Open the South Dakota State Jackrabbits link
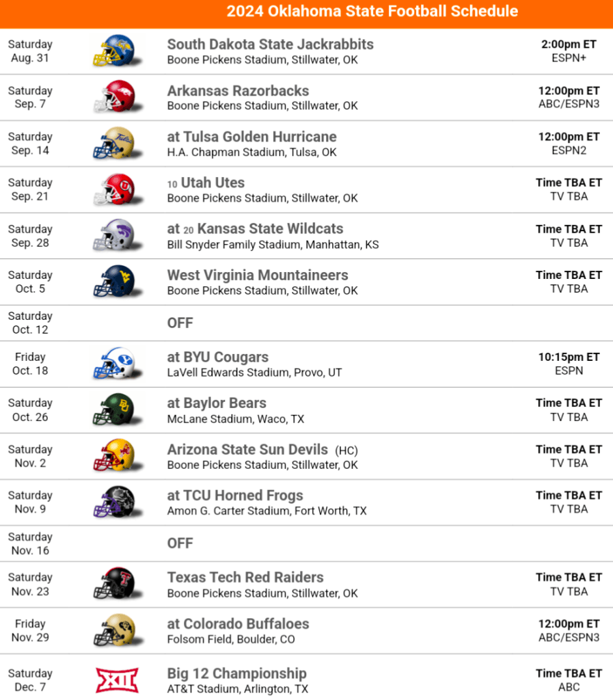Screen dimensions: 613x700 tap(270, 44)
